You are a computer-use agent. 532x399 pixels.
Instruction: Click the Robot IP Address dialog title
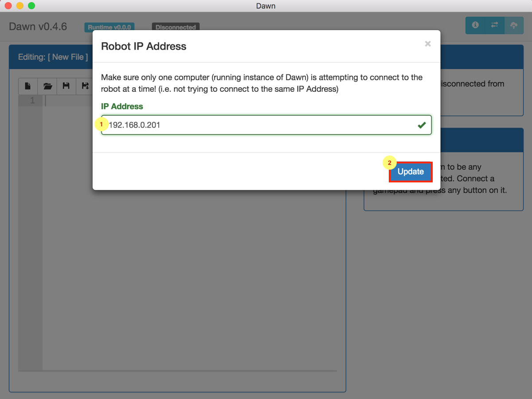pos(144,46)
